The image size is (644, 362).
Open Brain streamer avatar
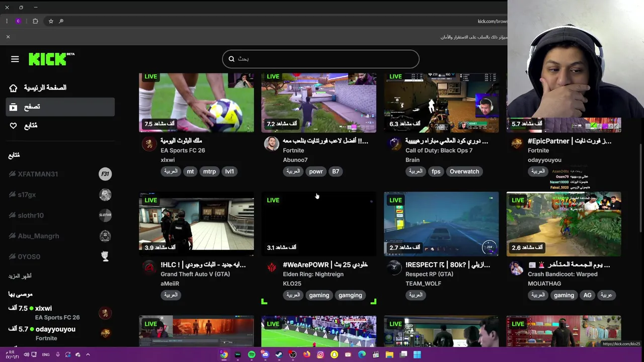[394, 144]
